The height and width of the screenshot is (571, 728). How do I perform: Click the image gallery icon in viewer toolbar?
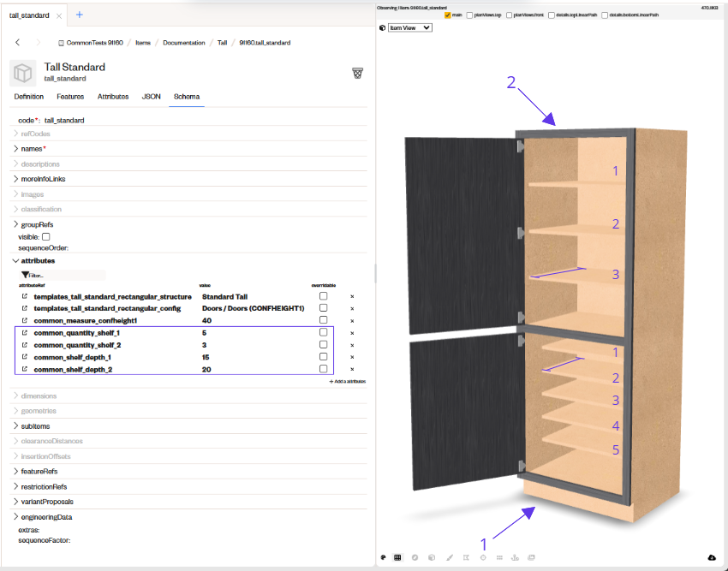(532, 557)
